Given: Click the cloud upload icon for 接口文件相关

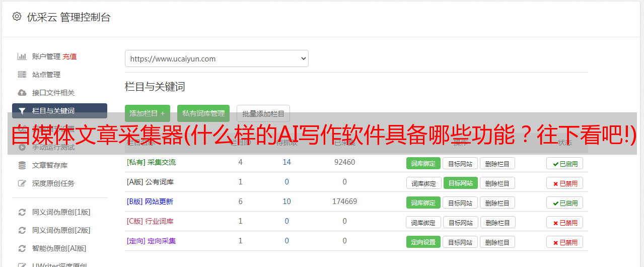Looking at the screenshot, I should coord(22,93).
